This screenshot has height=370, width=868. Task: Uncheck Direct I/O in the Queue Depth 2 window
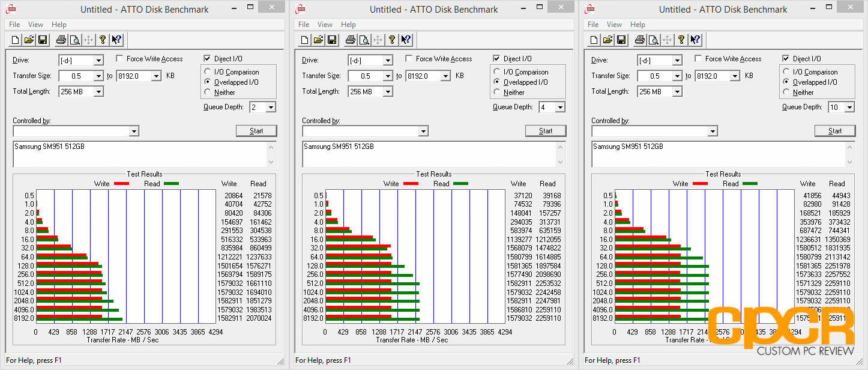(207, 59)
